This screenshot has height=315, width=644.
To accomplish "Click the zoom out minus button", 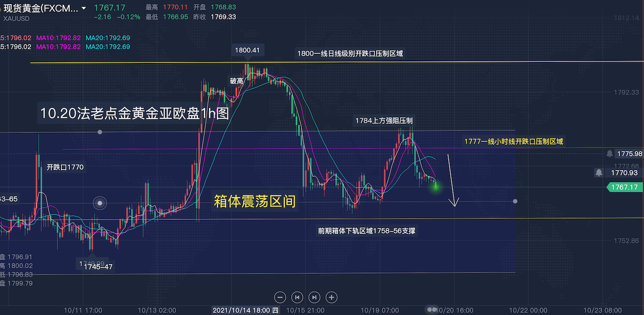I will point(281,297).
